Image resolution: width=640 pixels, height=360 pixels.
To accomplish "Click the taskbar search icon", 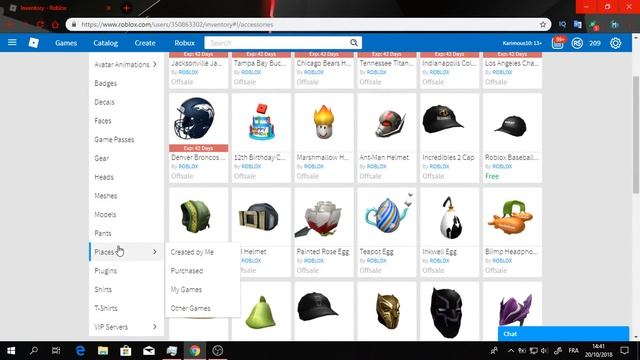I will tap(34, 351).
